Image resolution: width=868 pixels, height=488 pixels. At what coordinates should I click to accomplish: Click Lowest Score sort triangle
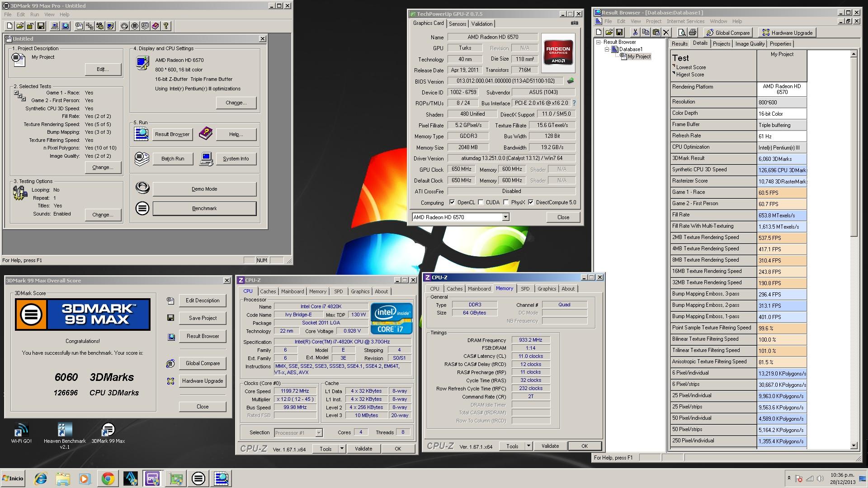pyautogui.click(x=674, y=66)
